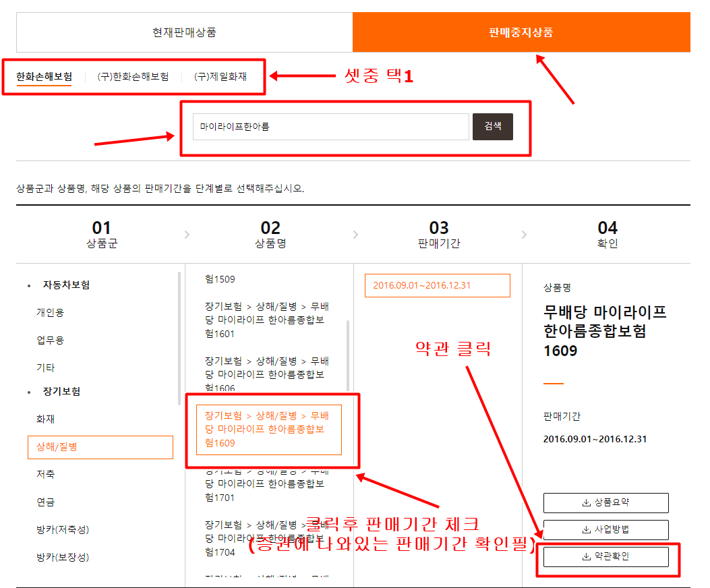The width and height of the screenshot is (710, 588).
Task: Click chevron between 판매기간 and 확인
Action: [x=524, y=235]
